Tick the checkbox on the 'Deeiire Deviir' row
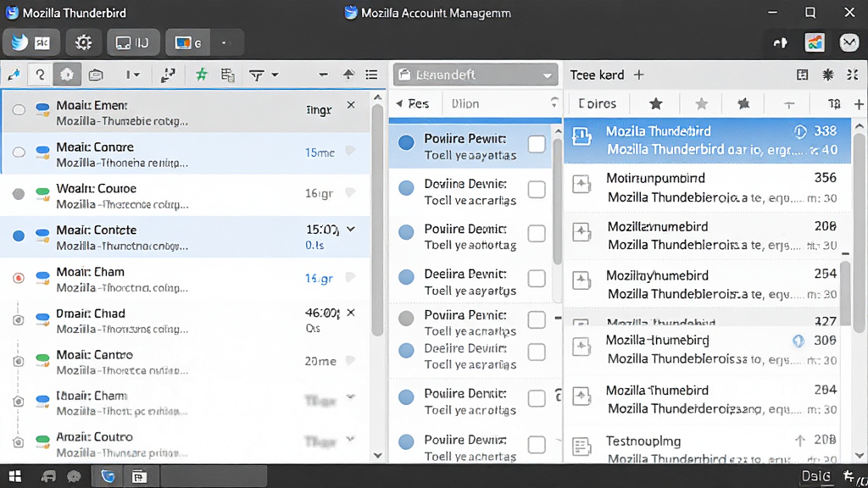The height and width of the screenshot is (488, 868). click(537, 352)
